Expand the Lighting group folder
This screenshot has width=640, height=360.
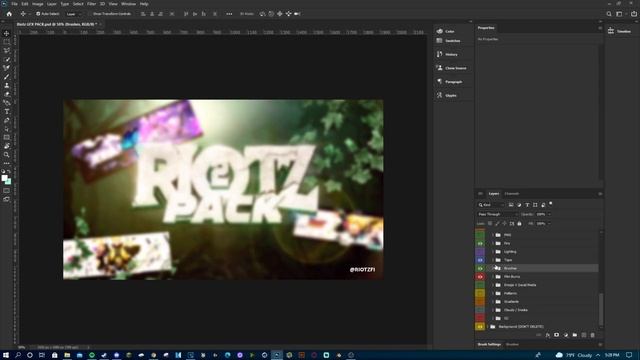pos(493,251)
